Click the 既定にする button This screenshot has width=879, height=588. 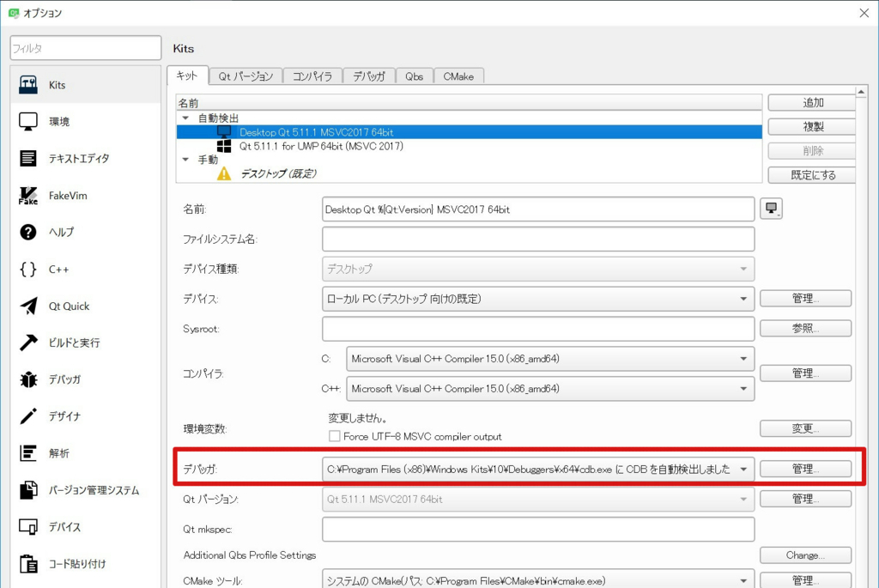[812, 175]
